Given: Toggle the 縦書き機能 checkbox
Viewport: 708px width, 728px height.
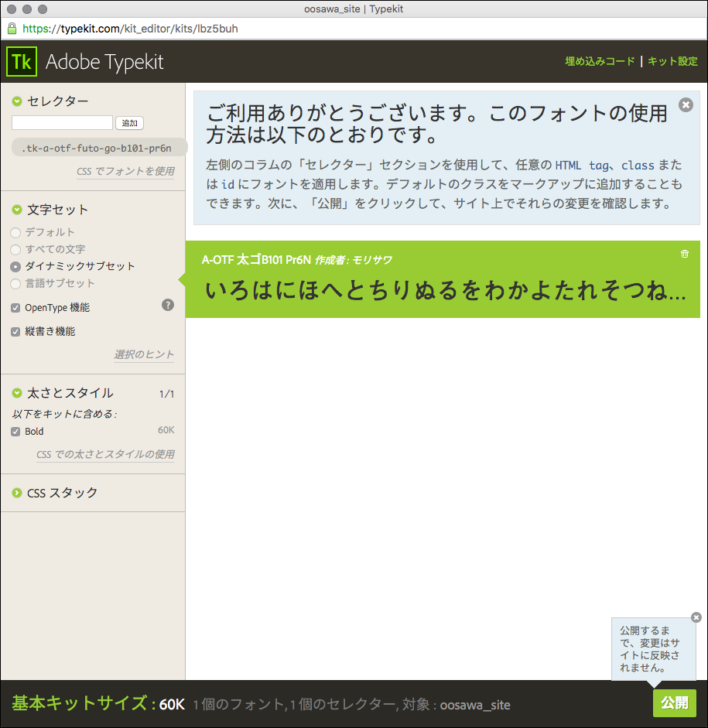Looking at the screenshot, I should tap(15, 332).
